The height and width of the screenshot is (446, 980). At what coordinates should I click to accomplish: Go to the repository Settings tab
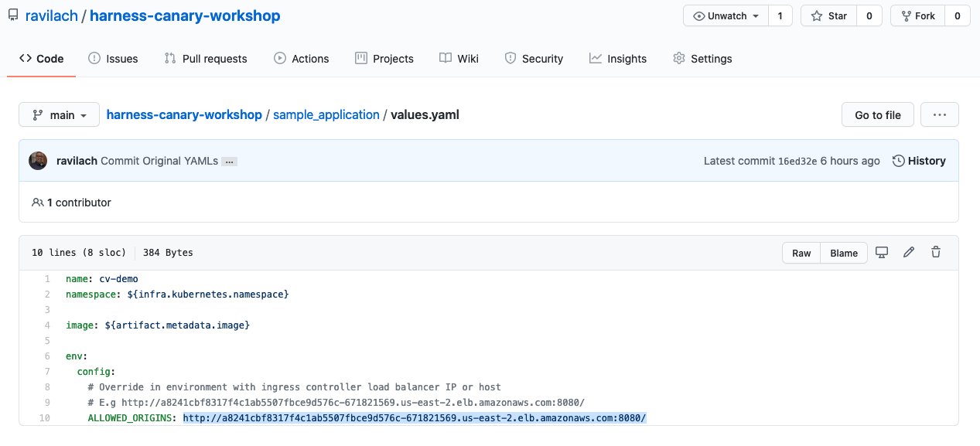702,59
